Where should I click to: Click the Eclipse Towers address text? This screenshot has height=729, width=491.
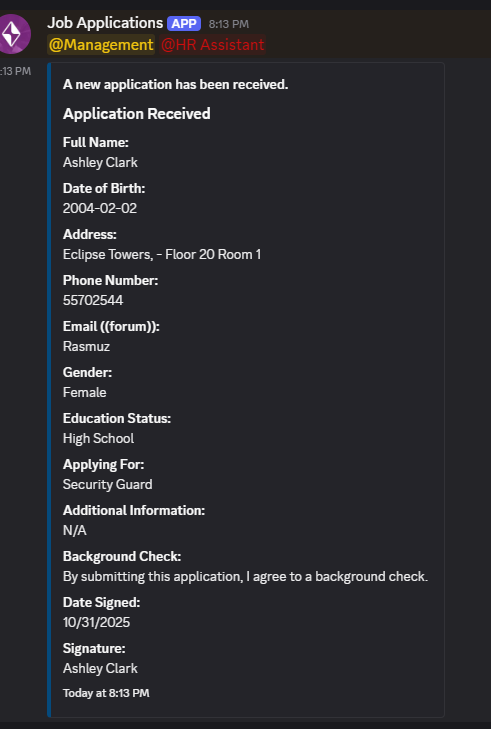click(x=162, y=254)
